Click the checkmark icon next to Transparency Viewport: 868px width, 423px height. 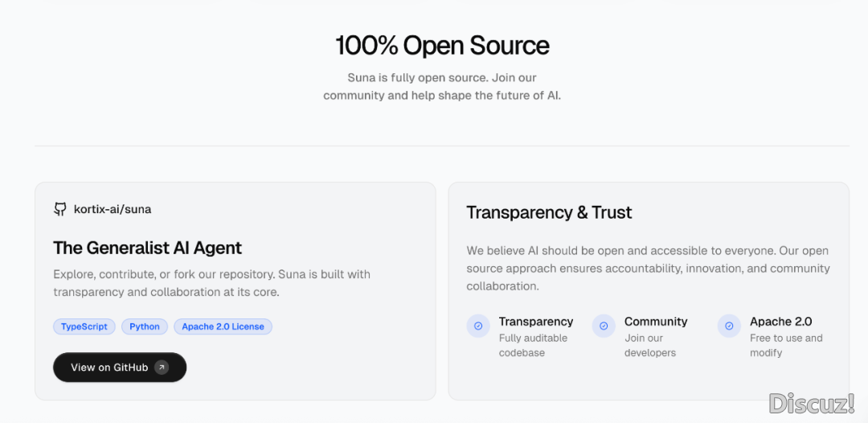[478, 326]
